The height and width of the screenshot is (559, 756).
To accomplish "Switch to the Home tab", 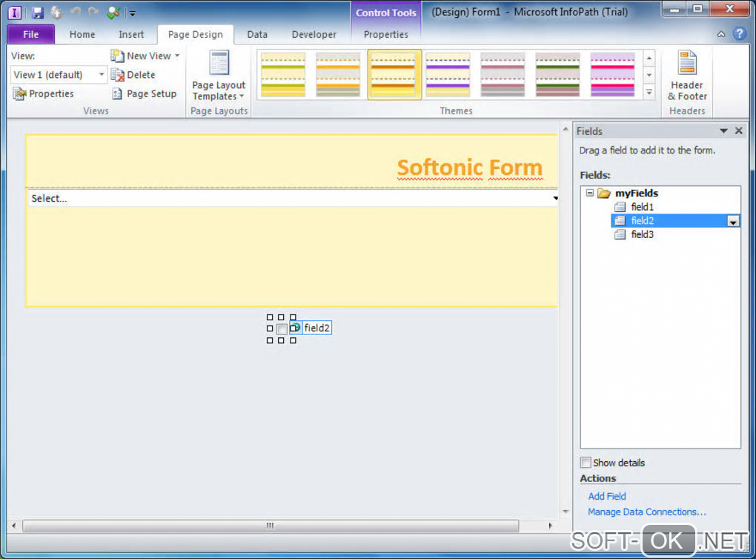I will (82, 34).
